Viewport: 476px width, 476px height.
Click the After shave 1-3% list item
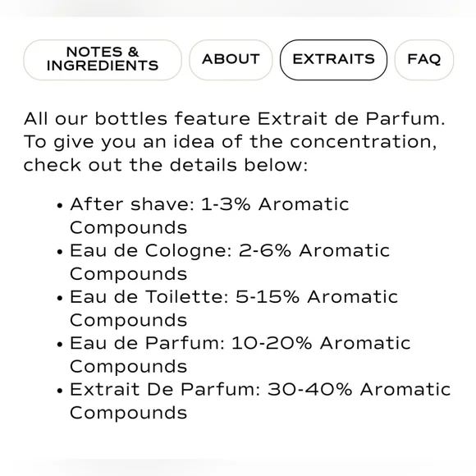(x=209, y=216)
